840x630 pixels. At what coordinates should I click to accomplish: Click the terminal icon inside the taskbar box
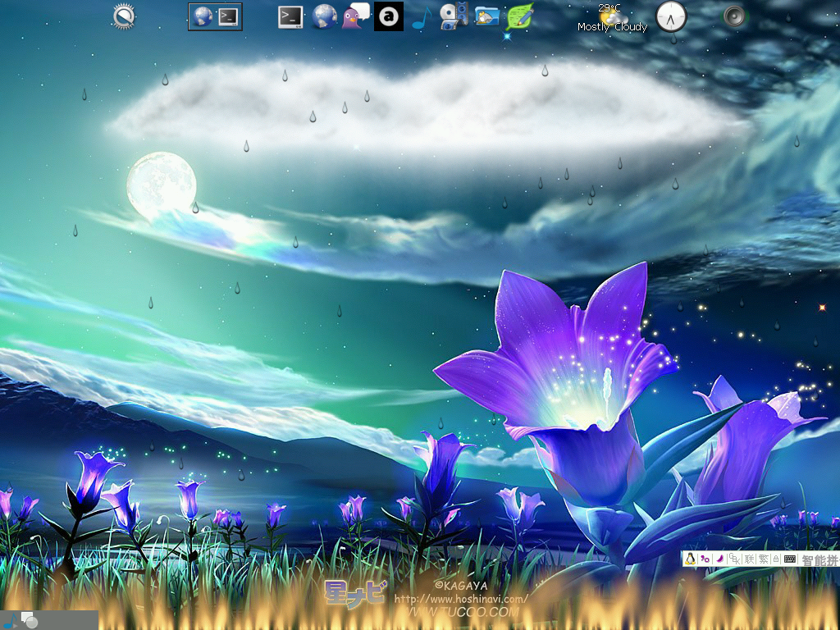[229, 16]
